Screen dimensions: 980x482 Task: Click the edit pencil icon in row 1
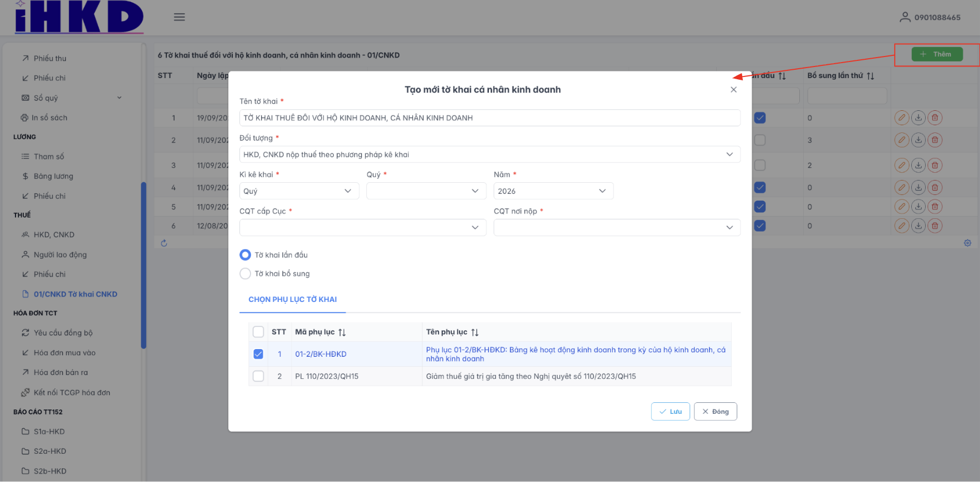pyautogui.click(x=902, y=118)
